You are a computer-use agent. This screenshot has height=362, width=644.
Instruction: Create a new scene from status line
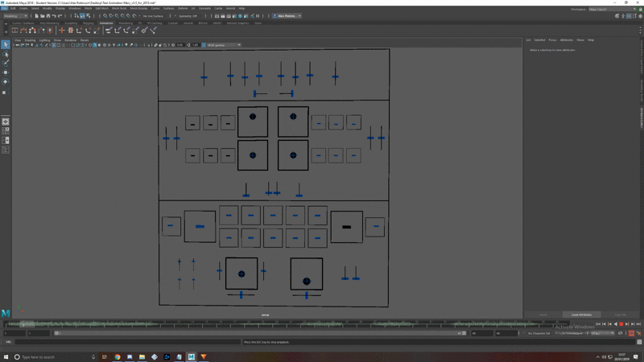coord(36,16)
